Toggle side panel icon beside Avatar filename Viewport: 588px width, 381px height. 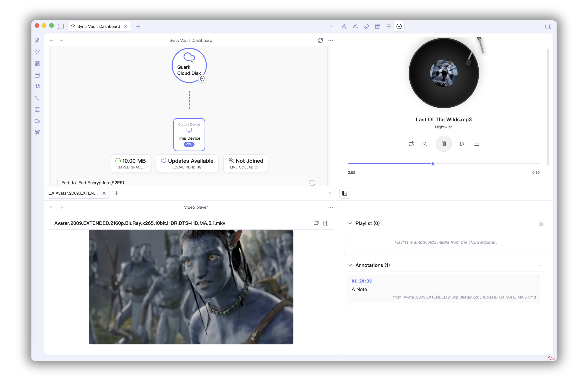(326, 223)
